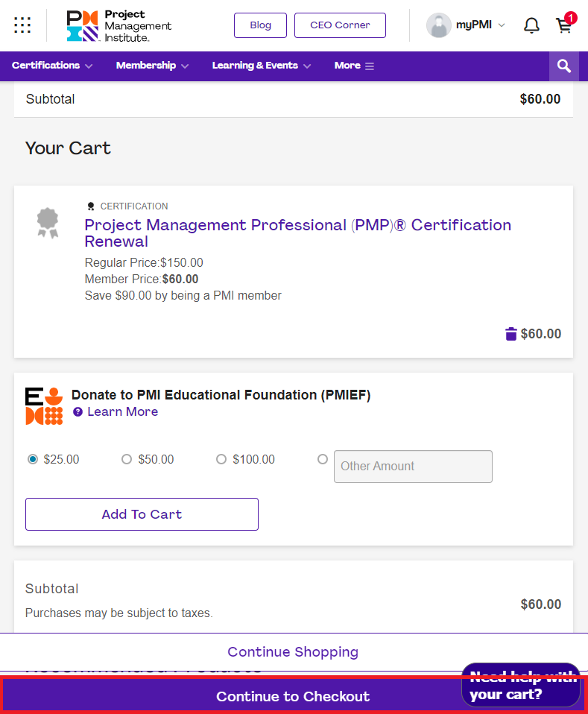Open the apps grid menu icon

[x=22, y=25]
